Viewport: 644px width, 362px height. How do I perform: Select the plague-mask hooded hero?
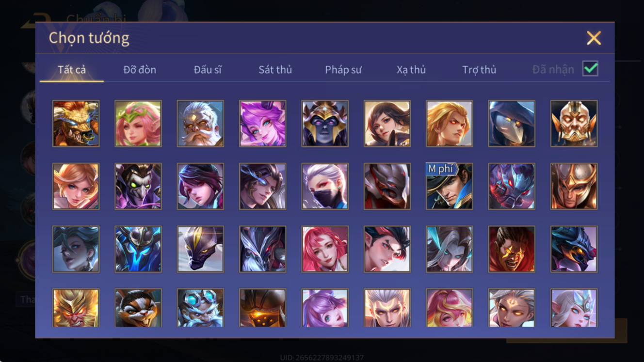(x=512, y=124)
